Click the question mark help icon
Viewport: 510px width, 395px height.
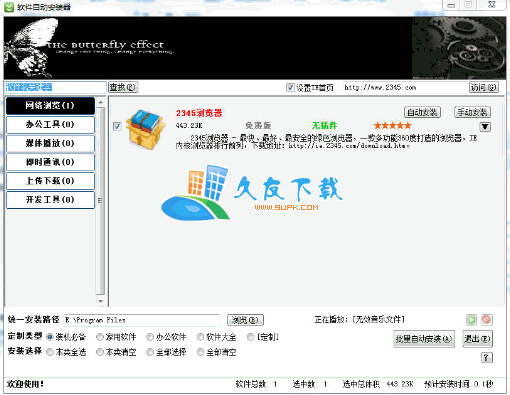tap(487, 358)
